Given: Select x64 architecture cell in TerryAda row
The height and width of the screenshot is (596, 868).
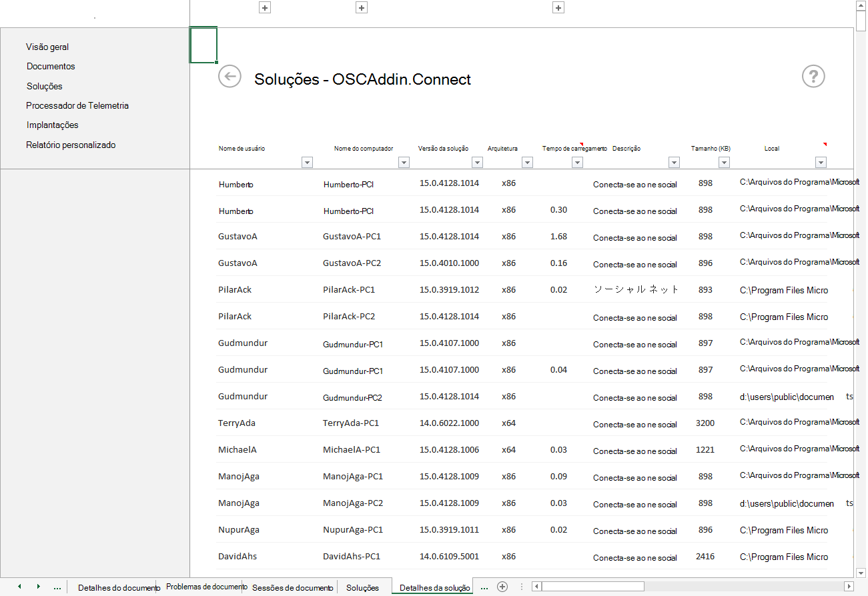Looking at the screenshot, I should click(508, 423).
